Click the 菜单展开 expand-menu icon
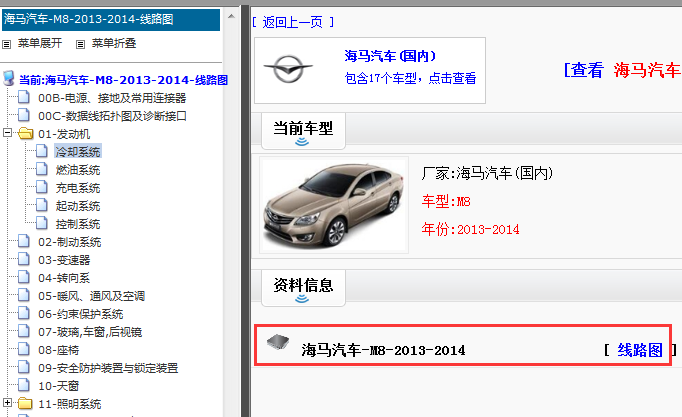 pos(7,44)
